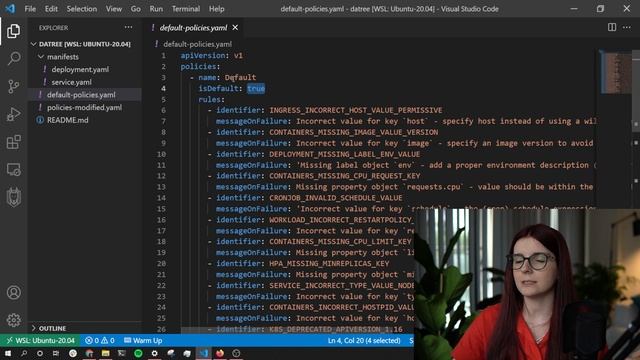Open the Edit menu
The image size is (640, 360).
click(51, 9)
